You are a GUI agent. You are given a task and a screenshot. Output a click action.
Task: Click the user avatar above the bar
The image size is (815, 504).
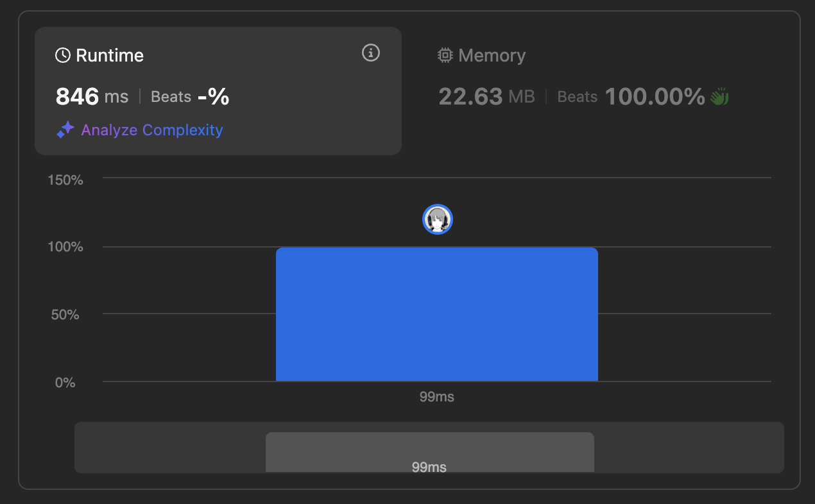(x=438, y=220)
